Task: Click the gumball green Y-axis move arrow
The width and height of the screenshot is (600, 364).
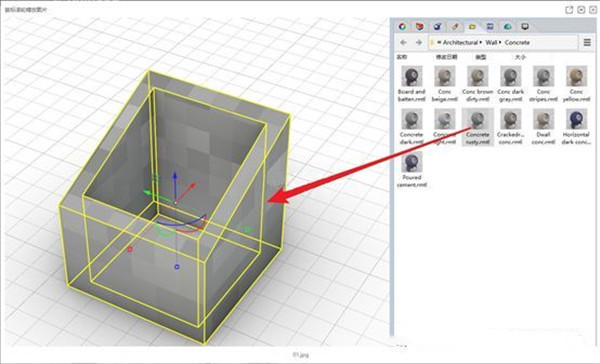Action: (147, 193)
